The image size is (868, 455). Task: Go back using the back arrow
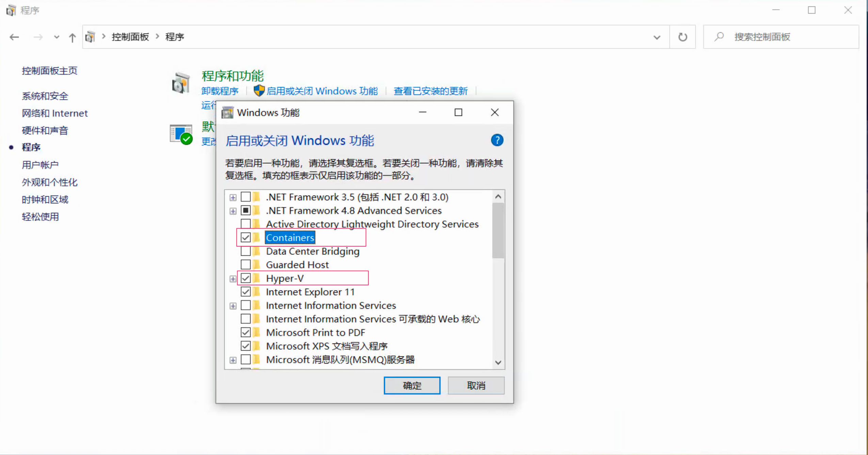point(14,37)
